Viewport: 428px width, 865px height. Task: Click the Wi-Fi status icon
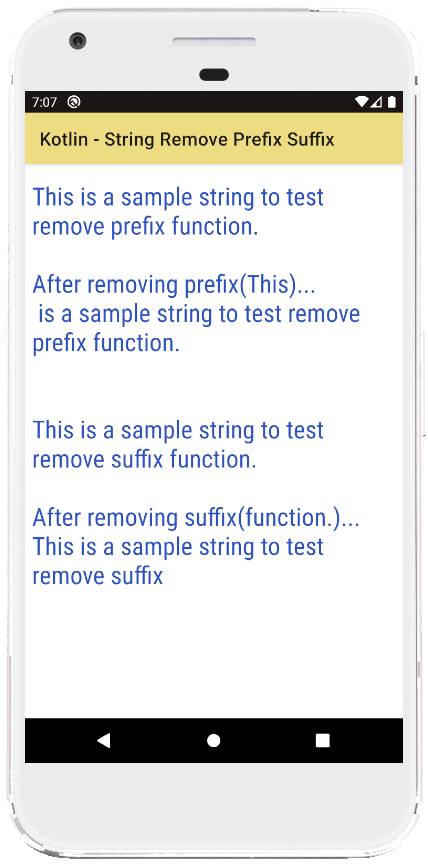click(362, 102)
